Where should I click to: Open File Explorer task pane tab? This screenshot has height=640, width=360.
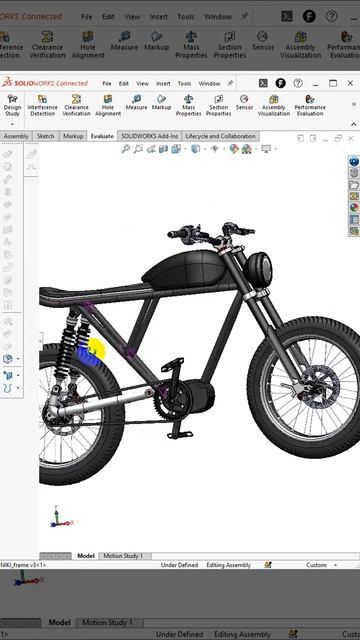354,185
